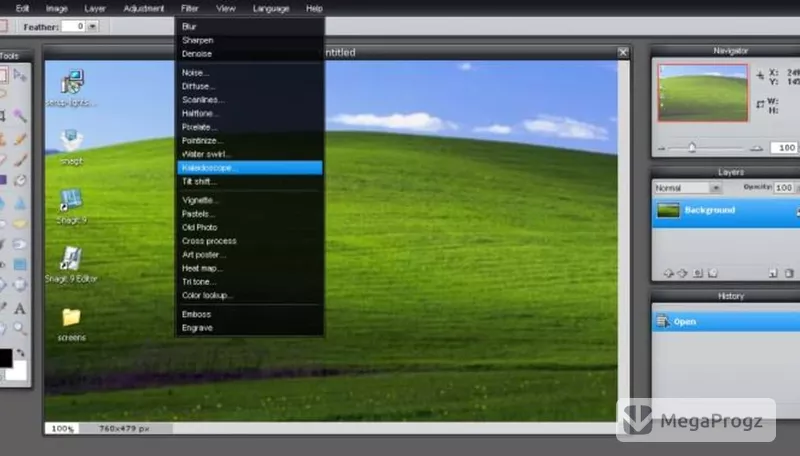Select the Sharpen triangle tool
This screenshot has height=456, width=800.
tap(20, 204)
